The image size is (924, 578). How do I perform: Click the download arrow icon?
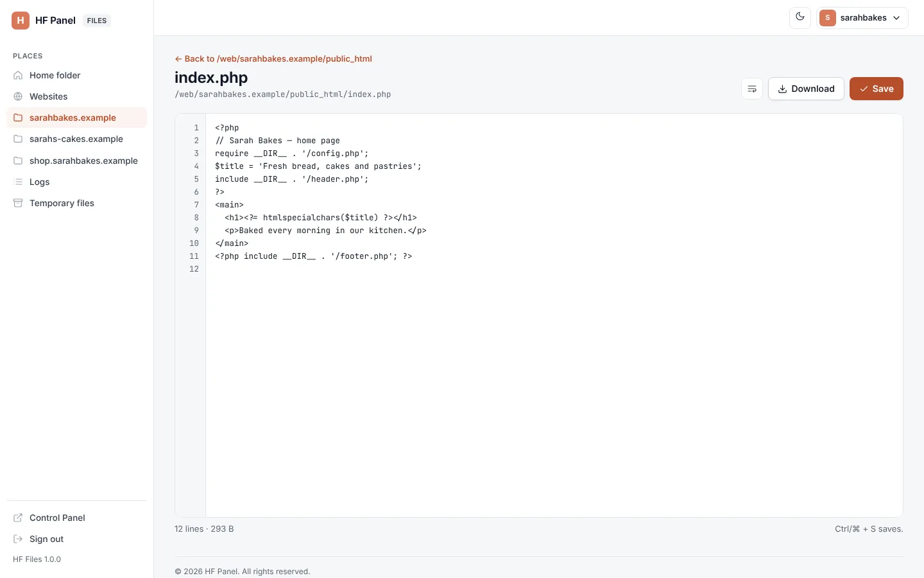click(782, 89)
